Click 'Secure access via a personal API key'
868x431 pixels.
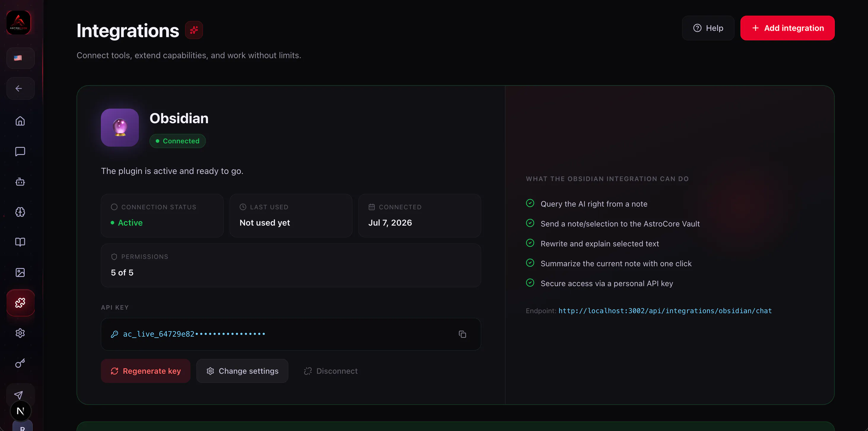(x=607, y=284)
